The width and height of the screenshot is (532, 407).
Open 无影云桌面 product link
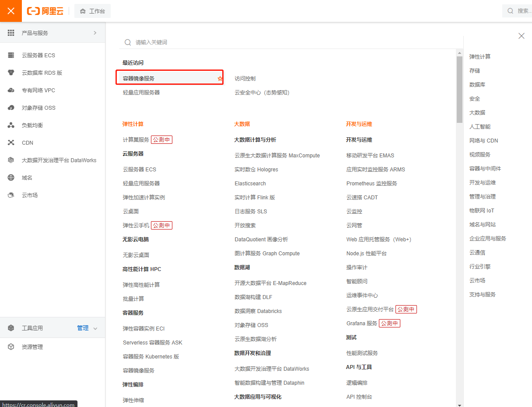click(136, 255)
